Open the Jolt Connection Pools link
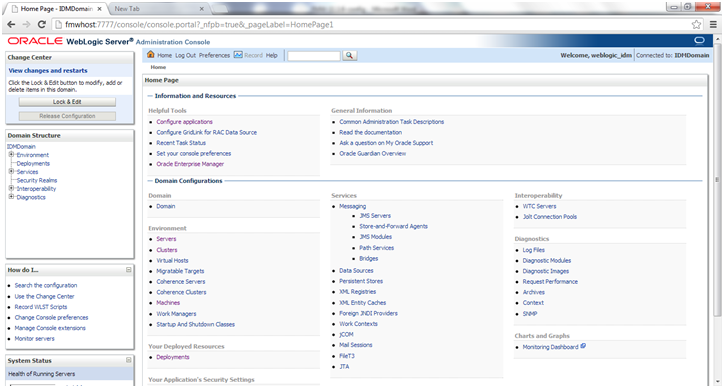The height and width of the screenshot is (388, 724). pyautogui.click(x=549, y=217)
